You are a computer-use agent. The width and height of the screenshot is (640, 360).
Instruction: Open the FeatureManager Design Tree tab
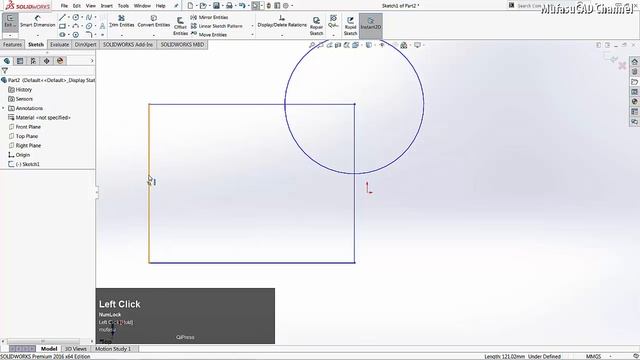(7, 61)
